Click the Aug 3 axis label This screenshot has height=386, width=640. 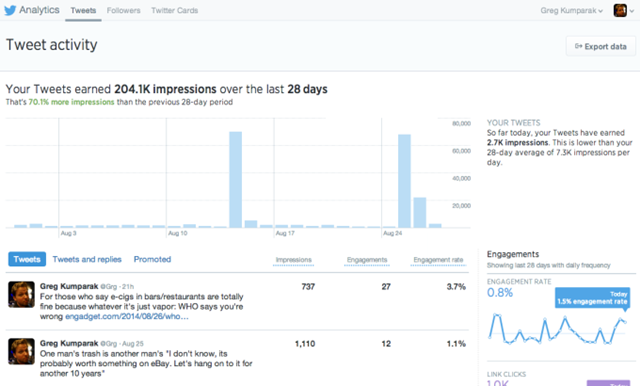pos(69,233)
